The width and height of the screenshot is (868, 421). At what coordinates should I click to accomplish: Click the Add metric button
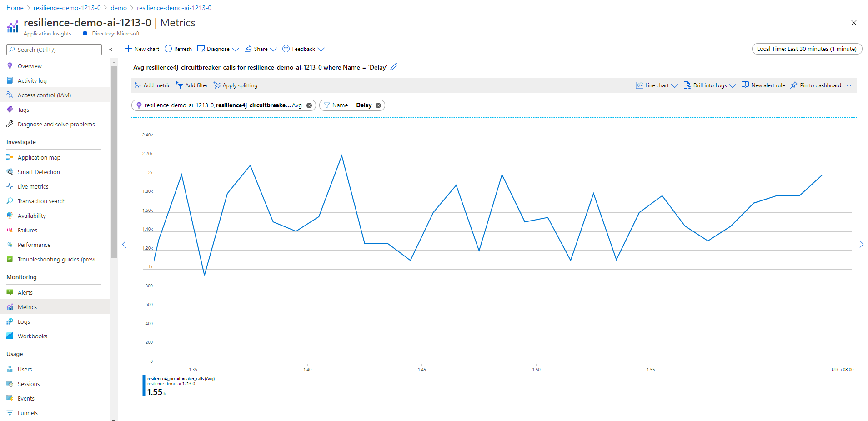(x=152, y=85)
